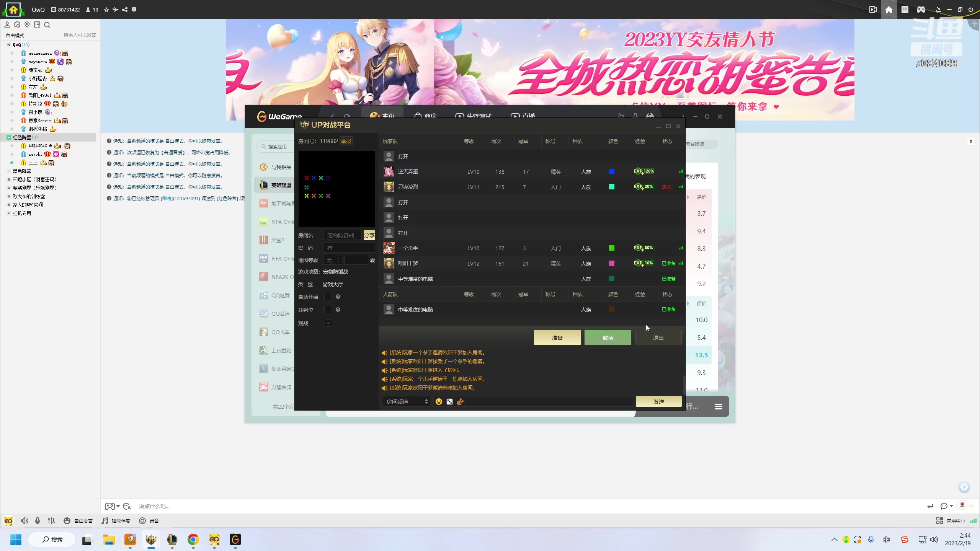
Task: Click the favorite star icon in YY title bar
Action: pos(106,10)
